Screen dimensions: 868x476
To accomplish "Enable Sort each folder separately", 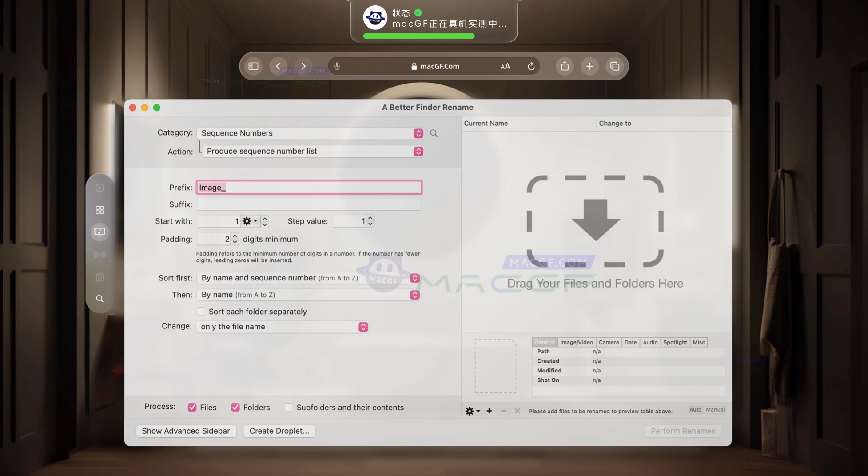I will tap(201, 312).
